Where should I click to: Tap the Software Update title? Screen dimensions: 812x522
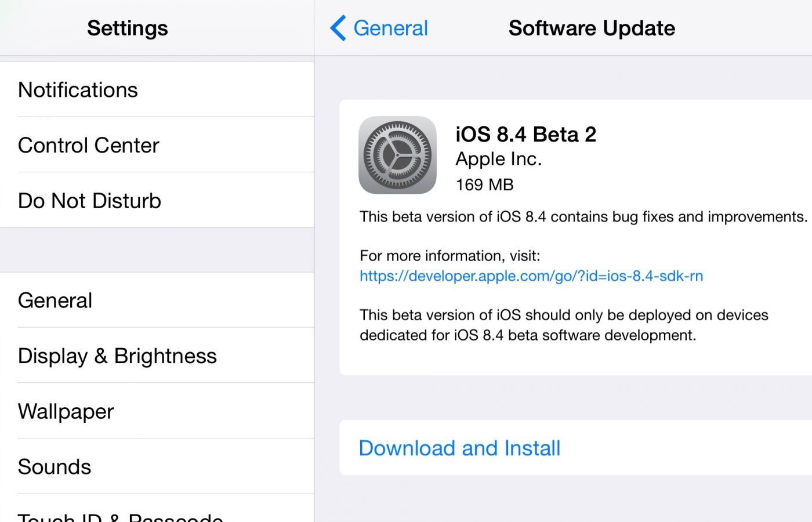(x=592, y=28)
